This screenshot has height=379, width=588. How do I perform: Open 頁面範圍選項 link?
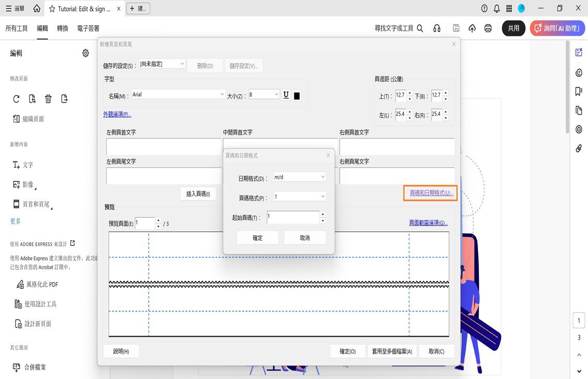(429, 223)
